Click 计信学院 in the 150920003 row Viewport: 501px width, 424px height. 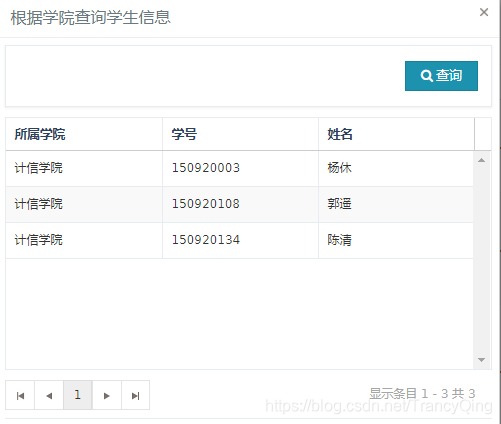tap(38, 168)
